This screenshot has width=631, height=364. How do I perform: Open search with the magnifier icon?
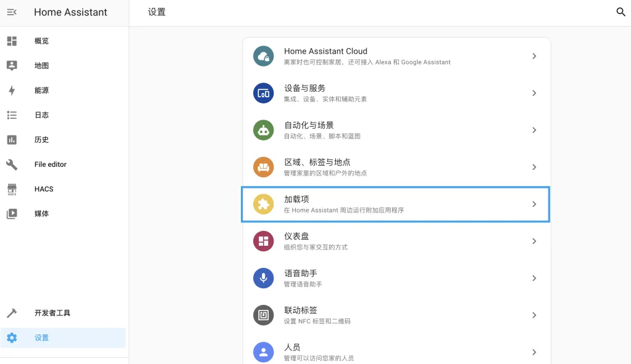[621, 12]
